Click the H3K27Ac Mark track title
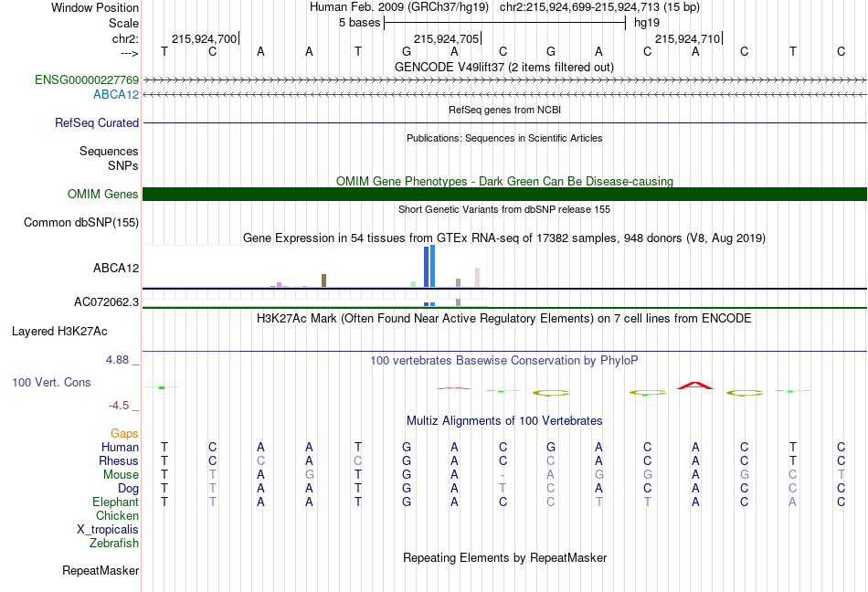The width and height of the screenshot is (868, 592). coord(503,318)
